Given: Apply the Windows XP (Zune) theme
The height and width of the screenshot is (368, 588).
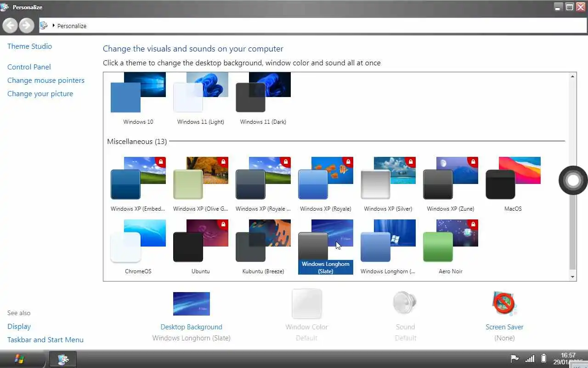Looking at the screenshot, I should click(451, 184).
